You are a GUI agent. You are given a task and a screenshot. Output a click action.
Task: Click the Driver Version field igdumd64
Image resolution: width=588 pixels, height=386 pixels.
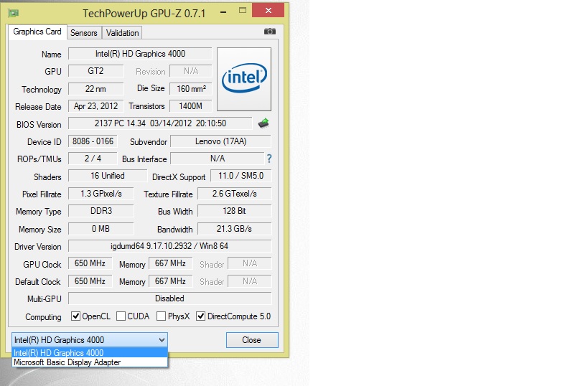(x=169, y=246)
